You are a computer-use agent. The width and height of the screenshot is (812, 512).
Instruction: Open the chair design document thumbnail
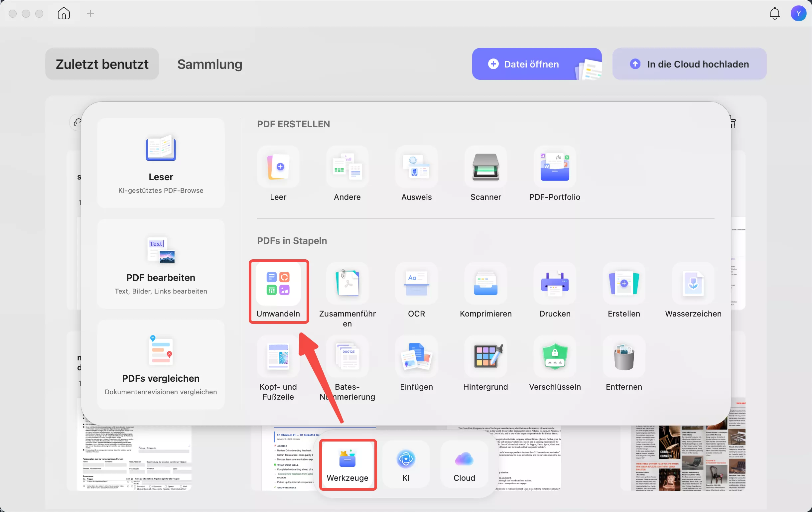click(688, 458)
